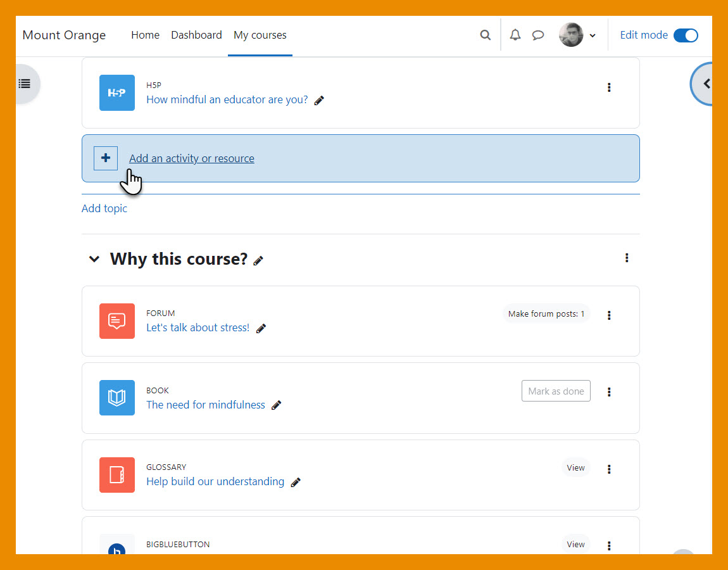Click the 'Add topic' link

[x=104, y=208]
